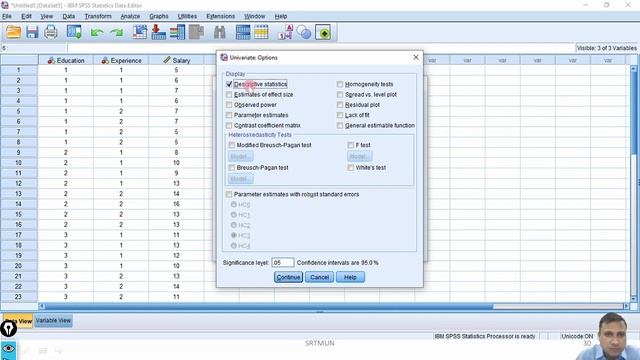Click the horizontal scrollbar's right arrow

click(627, 306)
